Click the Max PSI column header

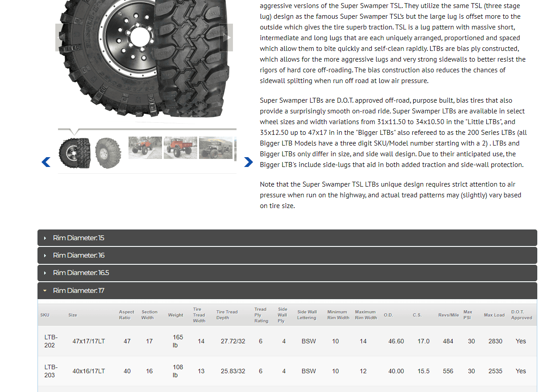point(468,315)
